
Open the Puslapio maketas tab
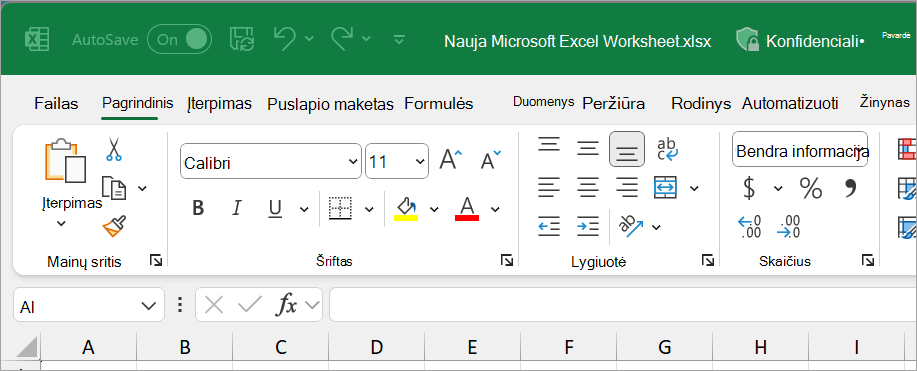tap(330, 104)
